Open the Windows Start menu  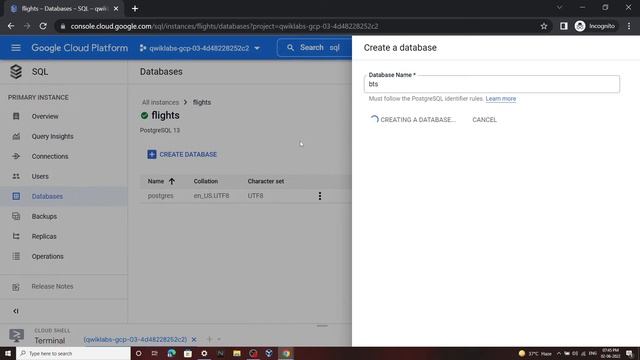(8, 353)
